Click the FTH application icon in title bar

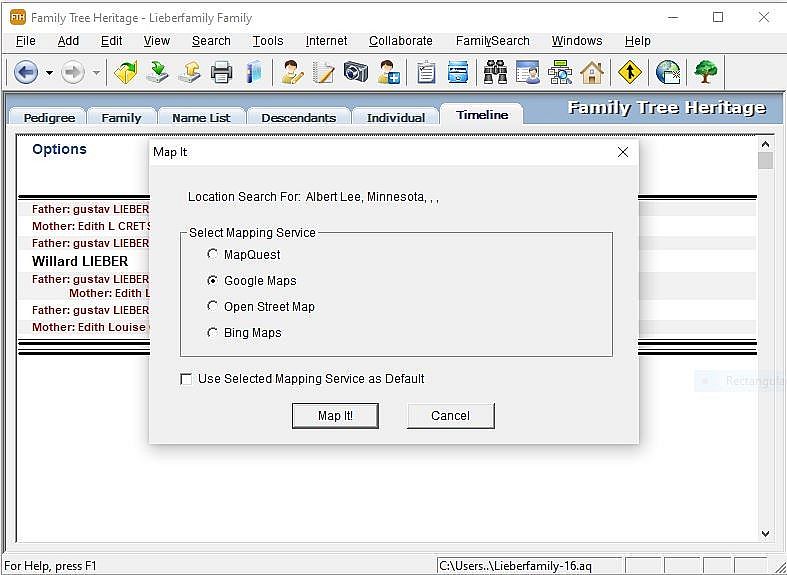(x=18, y=18)
